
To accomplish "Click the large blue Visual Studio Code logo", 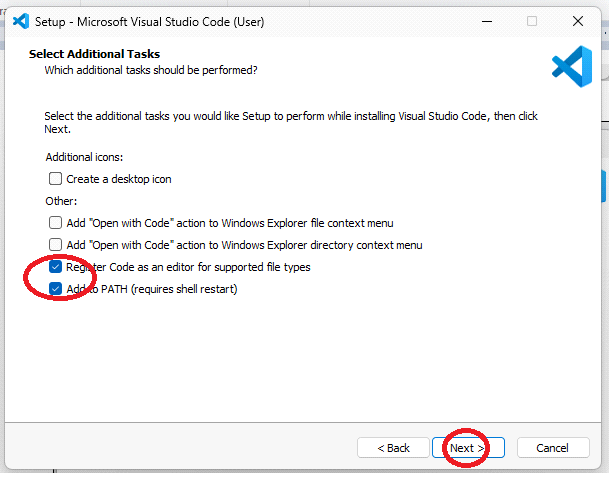I will click(x=571, y=65).
